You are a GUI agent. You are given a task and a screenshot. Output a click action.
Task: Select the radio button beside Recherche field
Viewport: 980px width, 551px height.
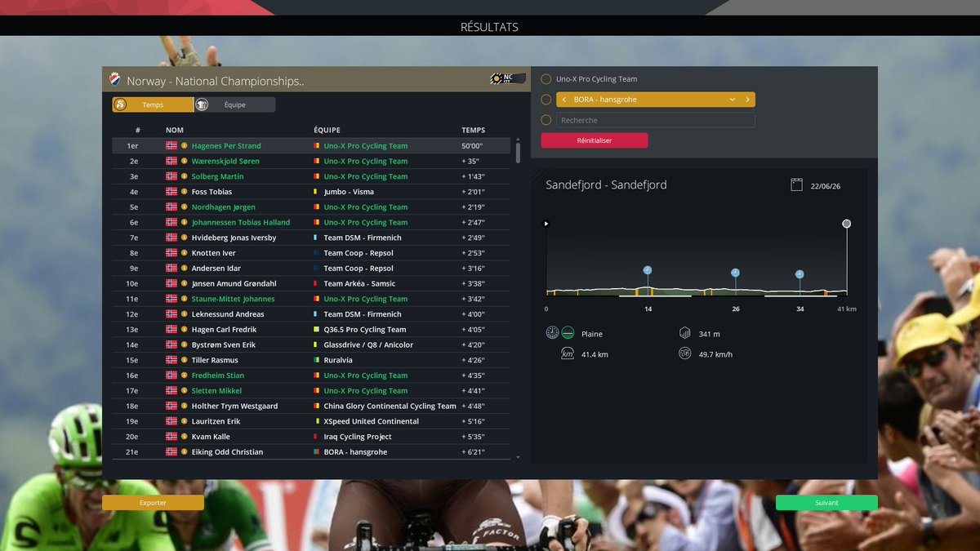[x=546, y=120]
